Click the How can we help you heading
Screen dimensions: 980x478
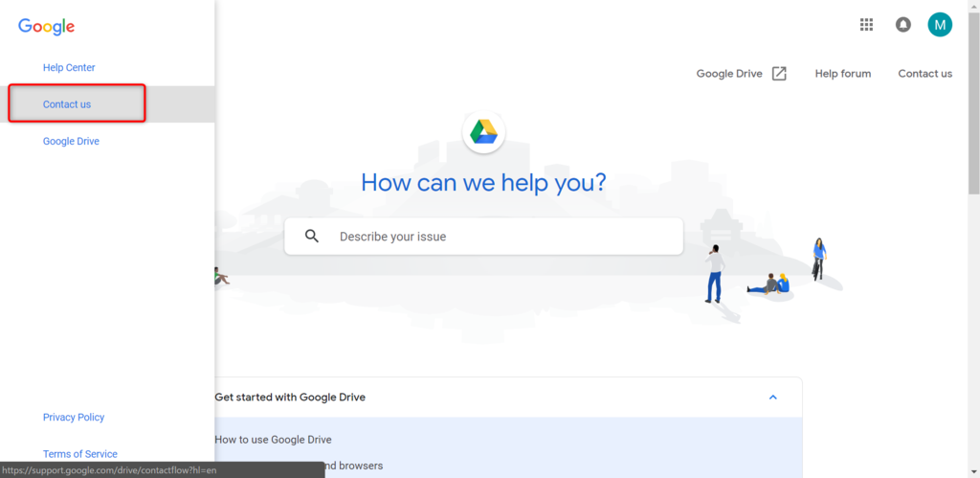[x=483, y=182]
